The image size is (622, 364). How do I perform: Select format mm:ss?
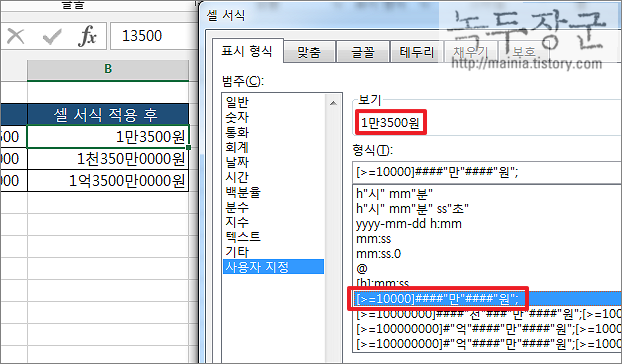click(487, 239)
